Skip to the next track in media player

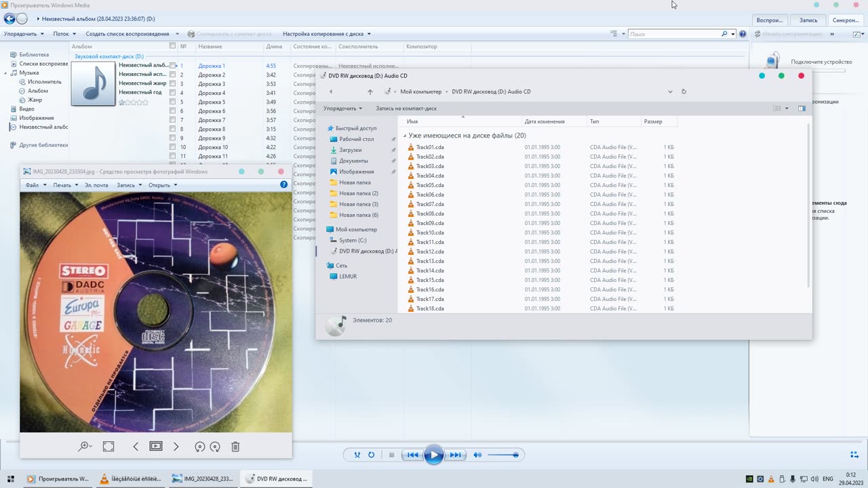tap(456, 455)
